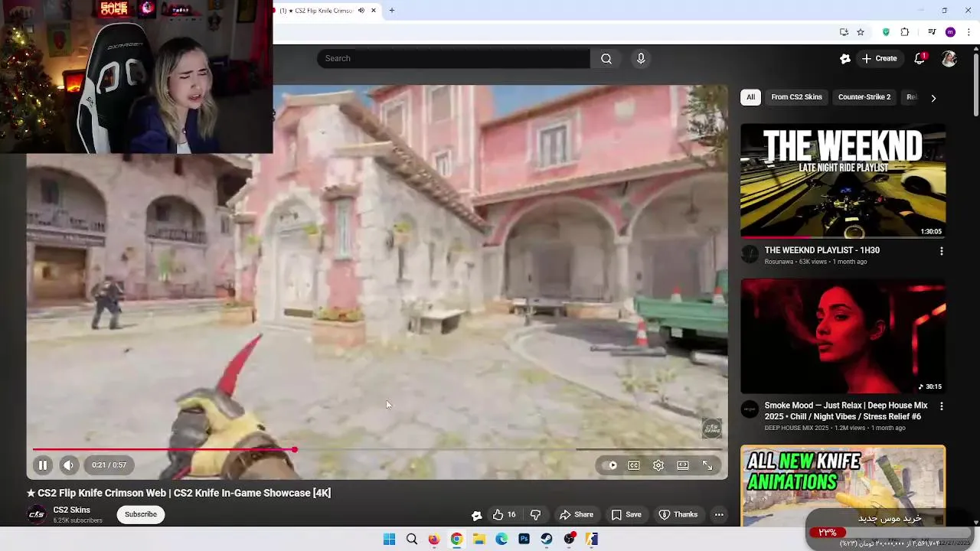Focus the YouTube search field
The width and height of the screenshot is (980, 551).
click(453, 58)
